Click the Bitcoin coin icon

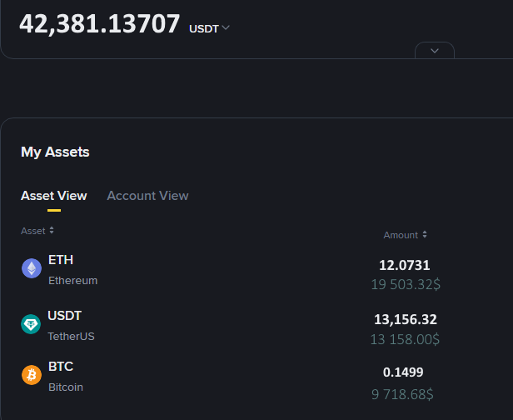[x=32, y=375]
